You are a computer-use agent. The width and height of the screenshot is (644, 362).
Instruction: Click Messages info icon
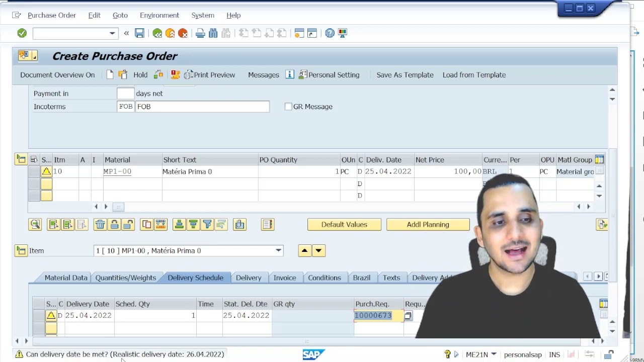(290, 75)
